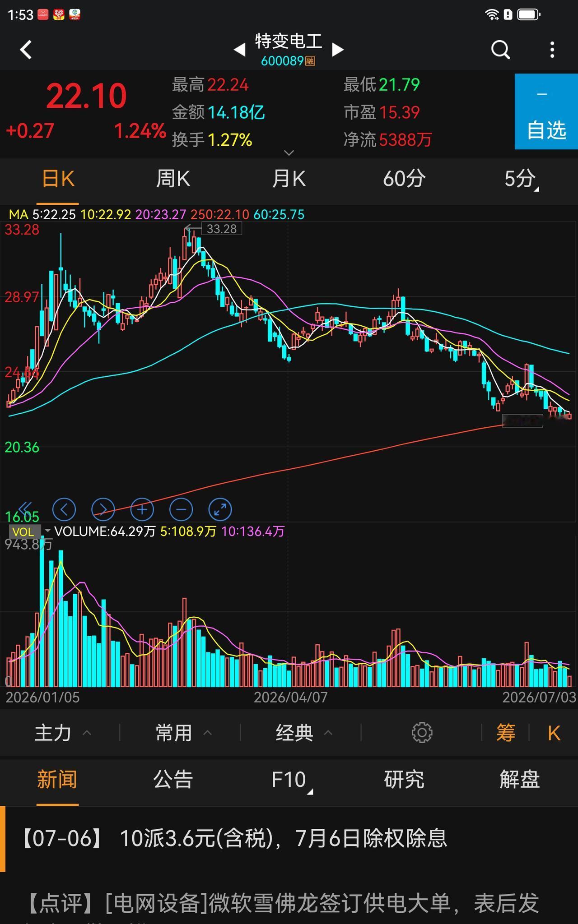This screenshot has width=578, height=924.
Task: Tap the Wi-Fi status icon
Action: point(492,14)
